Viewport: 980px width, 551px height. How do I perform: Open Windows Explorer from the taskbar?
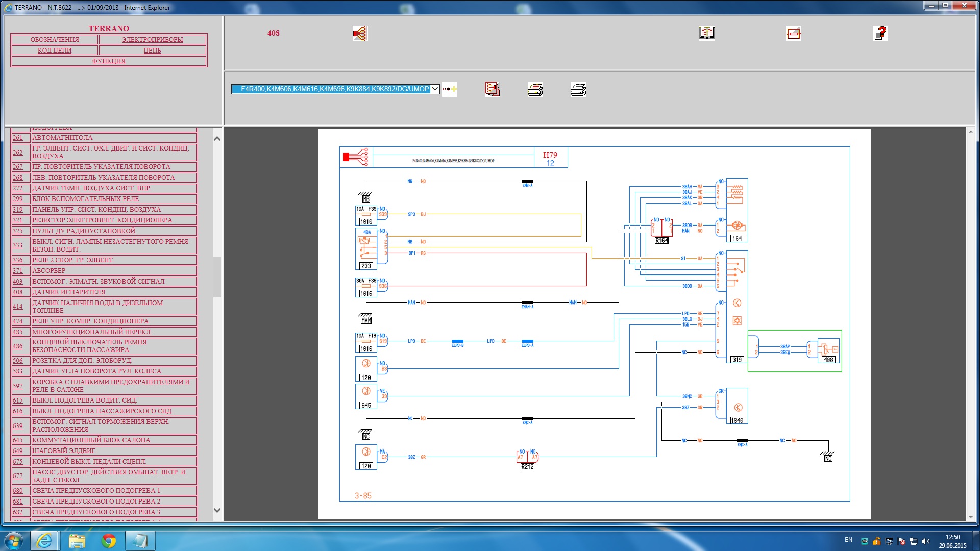pos(77,541)
